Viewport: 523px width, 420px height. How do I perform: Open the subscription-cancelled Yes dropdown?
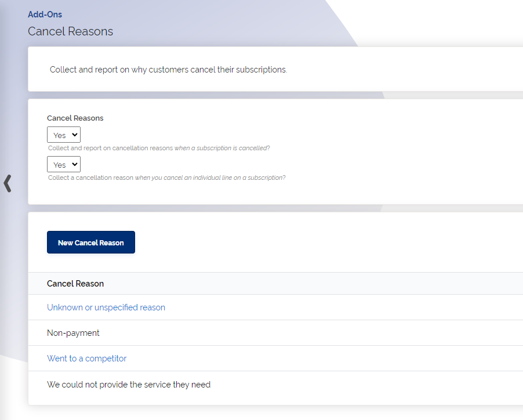pyautogui.click(x=64, y=135)
